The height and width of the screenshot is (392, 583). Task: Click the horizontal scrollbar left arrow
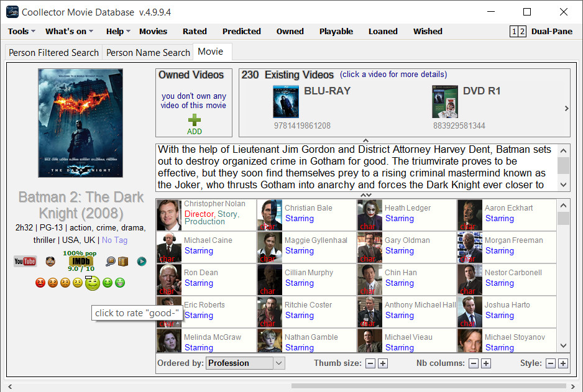pos(10,387)
